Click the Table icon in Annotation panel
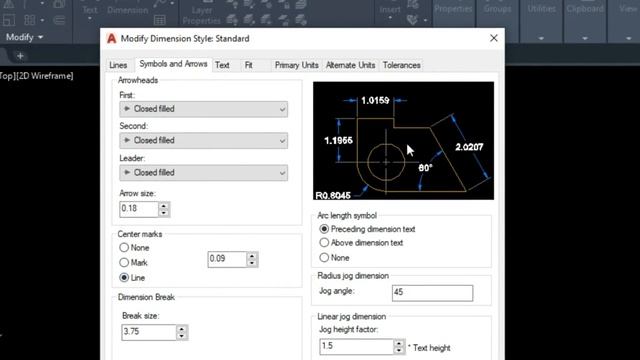The width and height of the screenshot is (640, 360). pyautogui.click(x=160, y=20)
